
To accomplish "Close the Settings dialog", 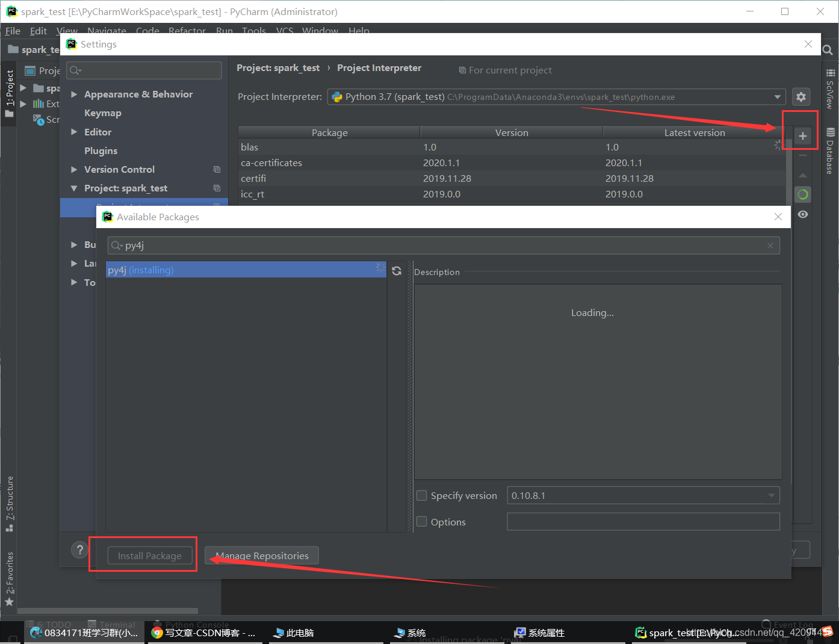I will pos(808,44).
